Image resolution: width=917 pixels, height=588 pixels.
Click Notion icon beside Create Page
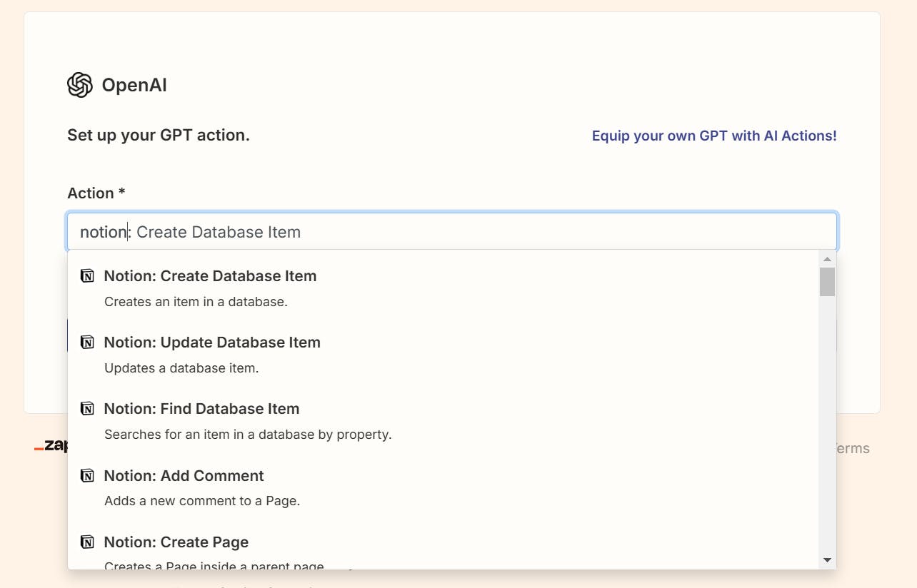pos(87,542)
